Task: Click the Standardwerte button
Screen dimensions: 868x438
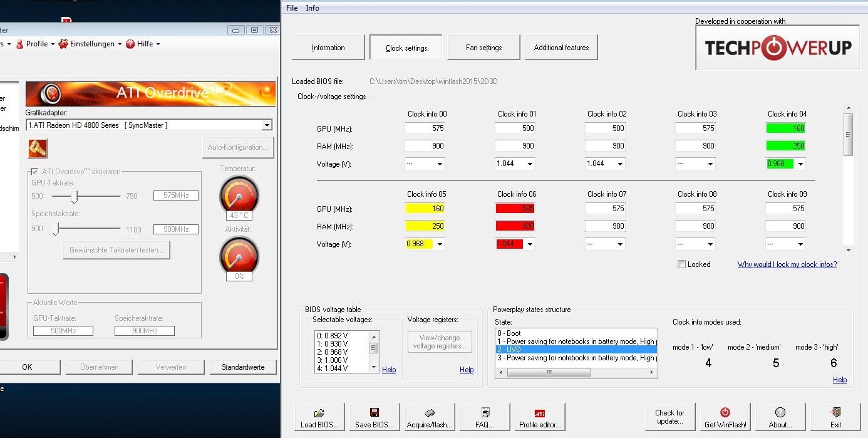Action: 243,367
